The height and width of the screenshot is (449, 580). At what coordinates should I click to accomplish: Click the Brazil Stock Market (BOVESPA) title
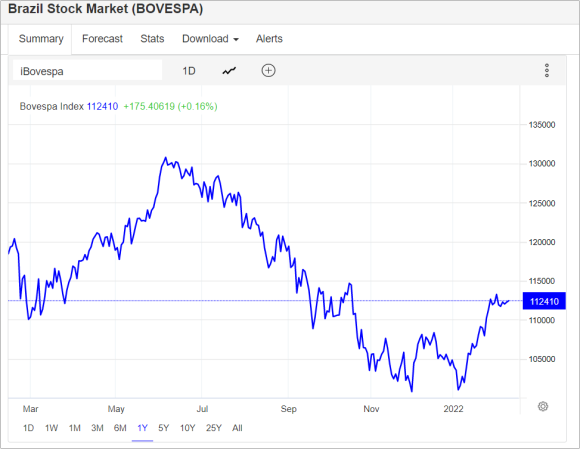click(x=105, y=9)
